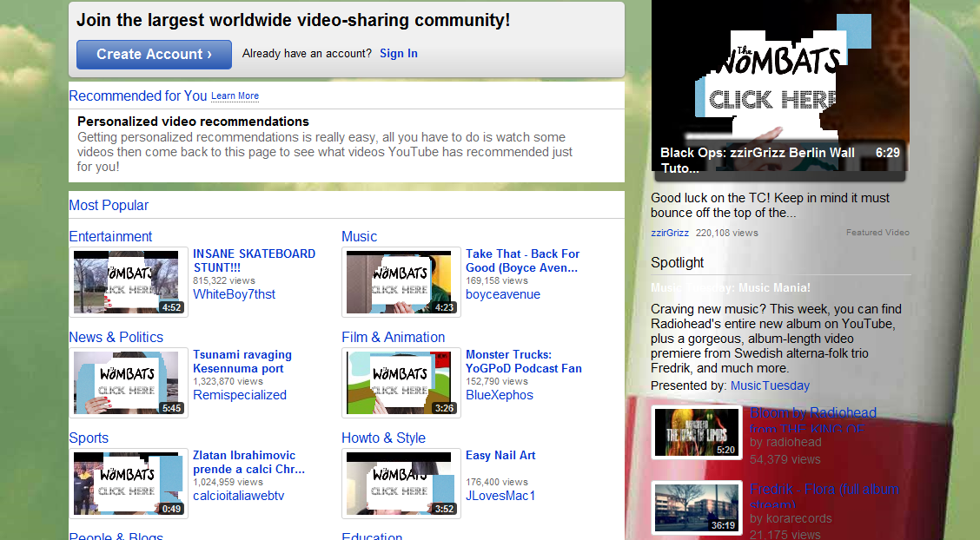Viewport: 980px width, 540px height.
Task: Select the 815,322 views count text
Action: point(224,281)
